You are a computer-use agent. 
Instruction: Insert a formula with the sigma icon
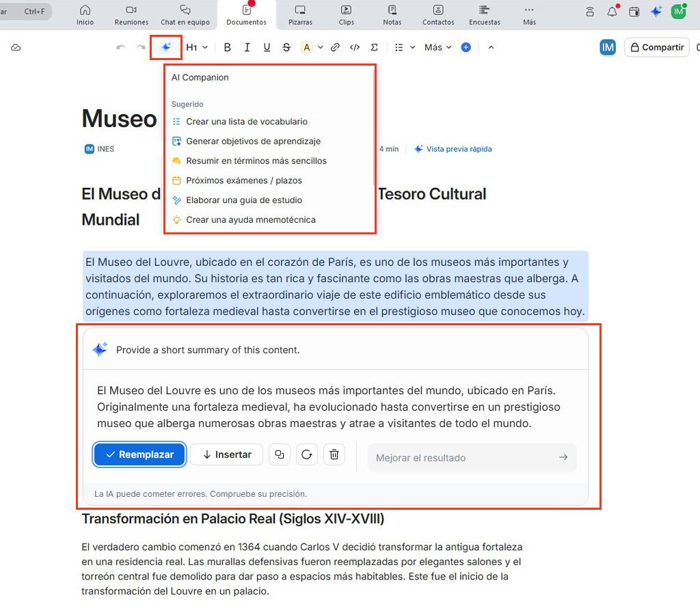click(x=374, y=47)
